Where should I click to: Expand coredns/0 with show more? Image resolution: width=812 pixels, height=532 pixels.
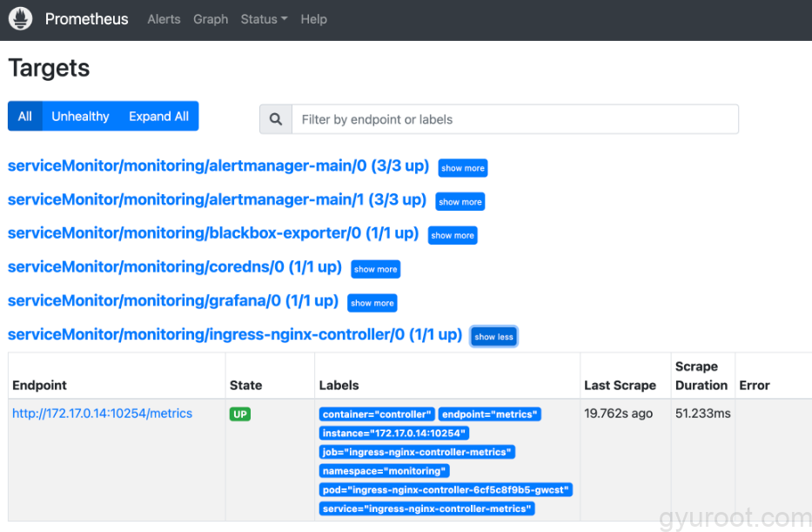click(375, 269)
